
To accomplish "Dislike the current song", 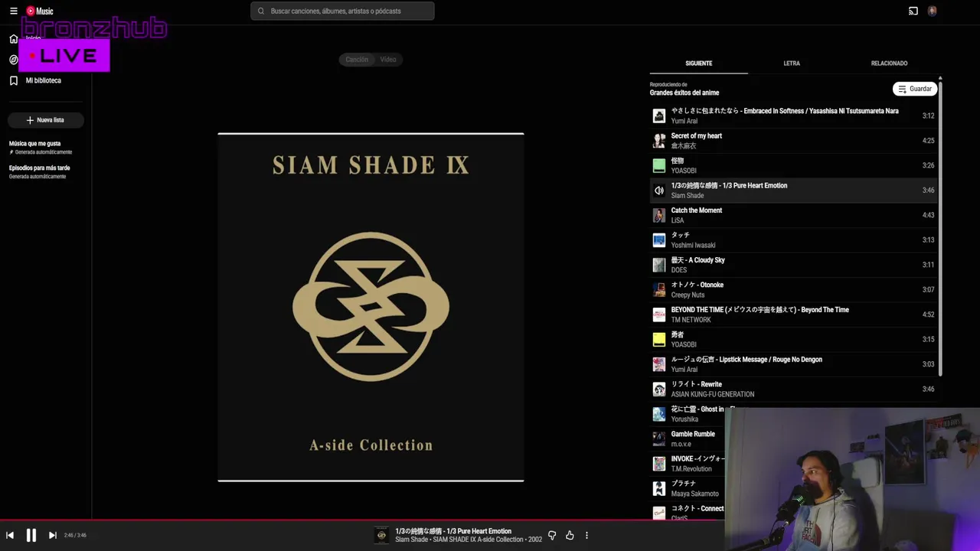I will click(x=552, y=536).
